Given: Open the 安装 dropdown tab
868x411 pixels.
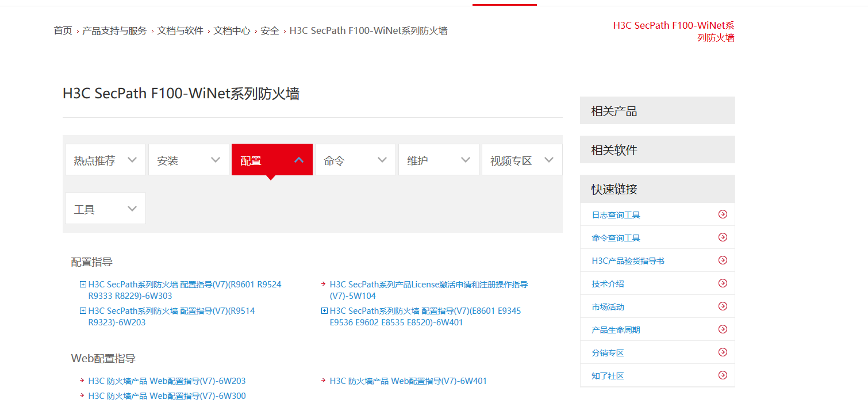Looking at the screenshot, I should 189,160.
